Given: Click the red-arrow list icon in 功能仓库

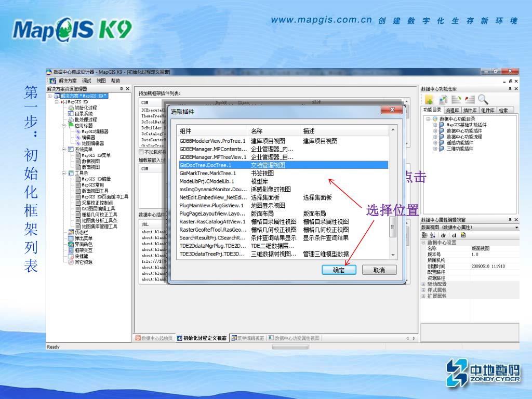Looking at the screenshot, I should [470, 99].
